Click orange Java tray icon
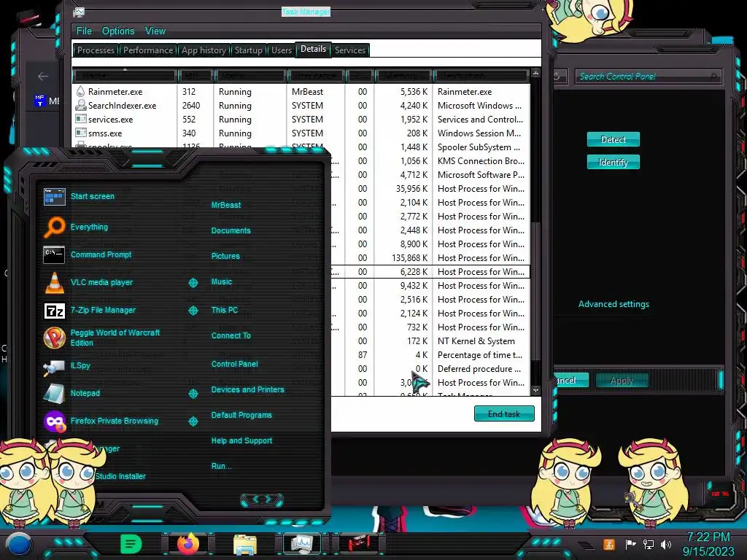This screenshot has width=747, height=560. pos(609,544)
